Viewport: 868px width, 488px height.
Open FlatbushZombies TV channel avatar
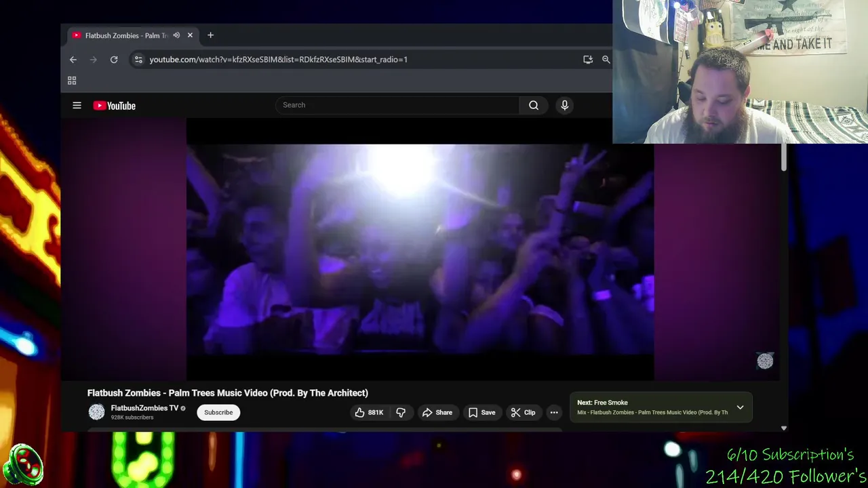click(97, 411)
